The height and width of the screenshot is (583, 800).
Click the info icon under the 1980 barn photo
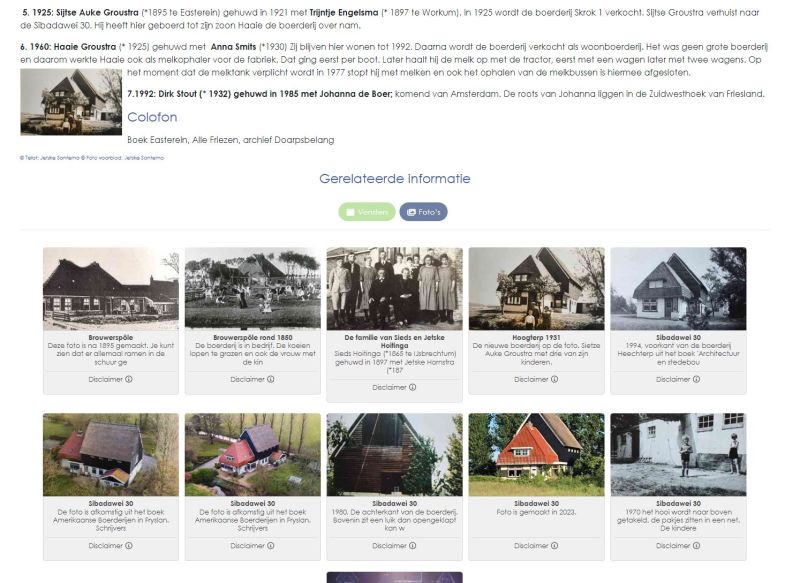coord(412,546)
